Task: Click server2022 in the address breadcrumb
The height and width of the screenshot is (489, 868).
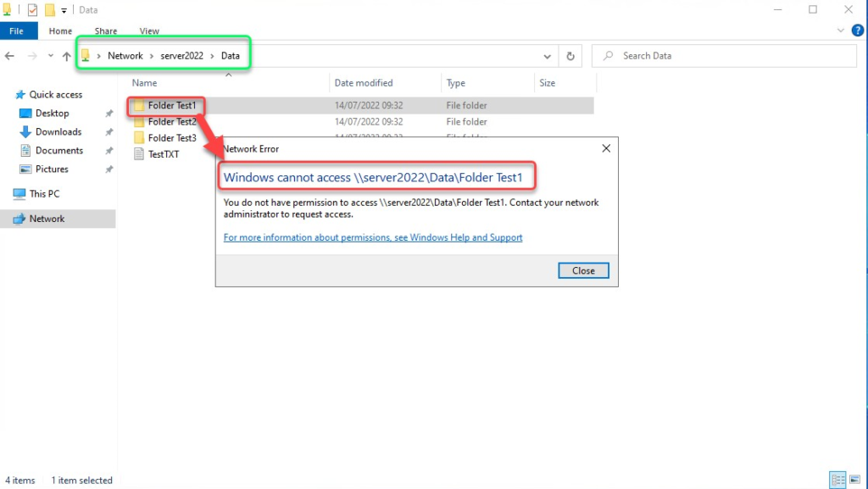Action: pyautogui.click(x=181, y=56)
